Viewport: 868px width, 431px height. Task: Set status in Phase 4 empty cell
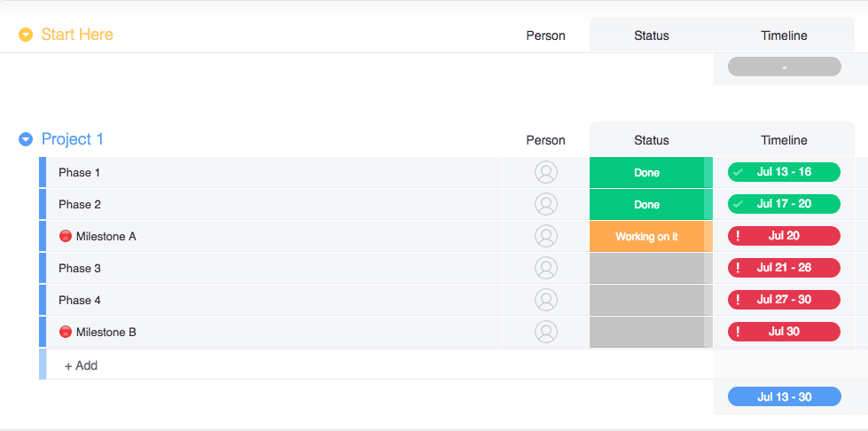pyautogui.click(x=651, y=301)
